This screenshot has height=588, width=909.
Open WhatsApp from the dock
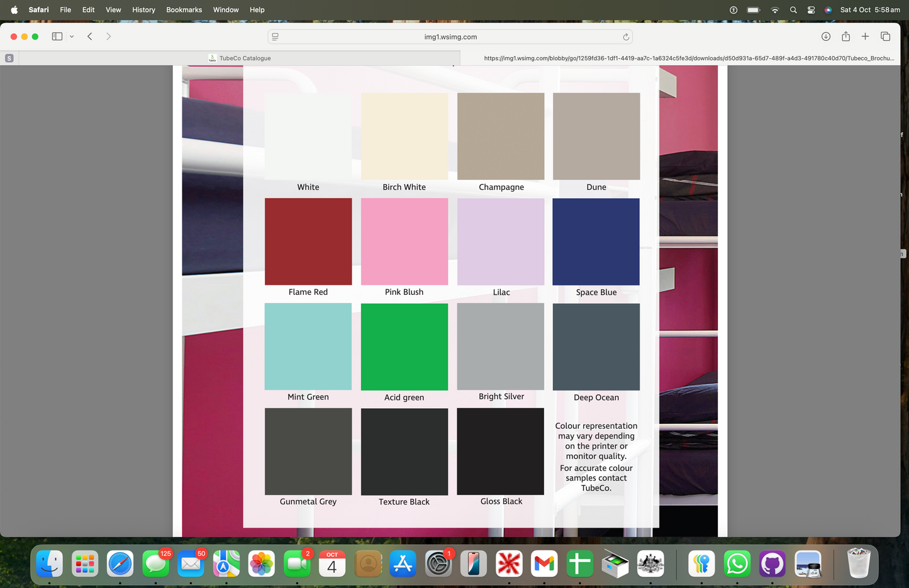(737, 563)
